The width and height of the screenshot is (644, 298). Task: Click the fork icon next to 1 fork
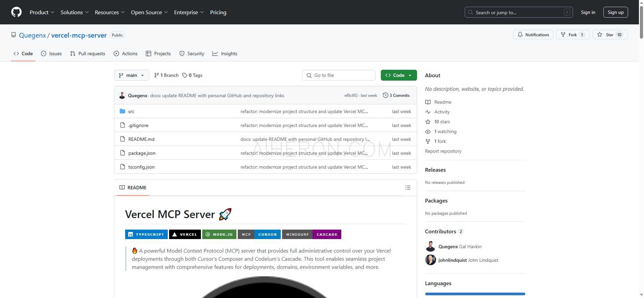[x=428, y=141]
